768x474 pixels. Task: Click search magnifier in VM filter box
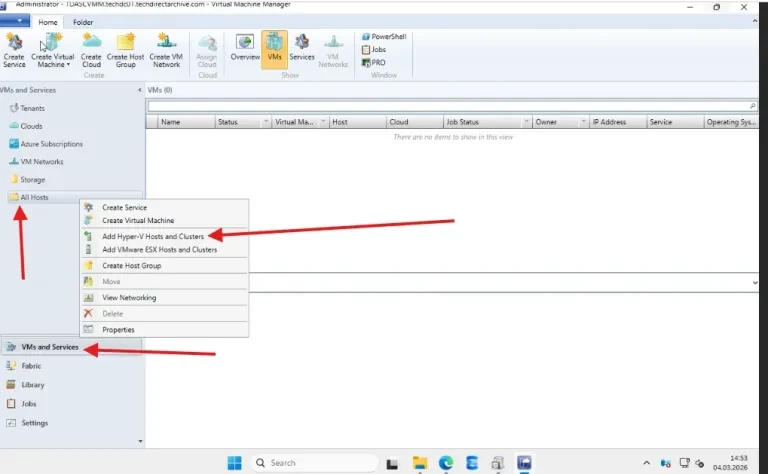click(x=753, y=106)
